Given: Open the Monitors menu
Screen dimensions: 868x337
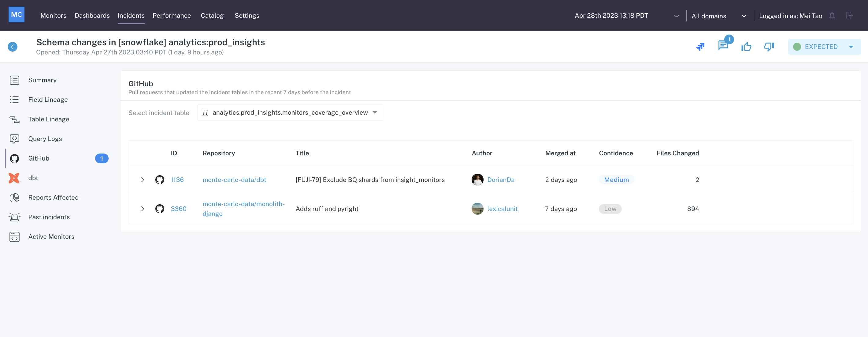Looking at the screenshot, I should point(53,16).
